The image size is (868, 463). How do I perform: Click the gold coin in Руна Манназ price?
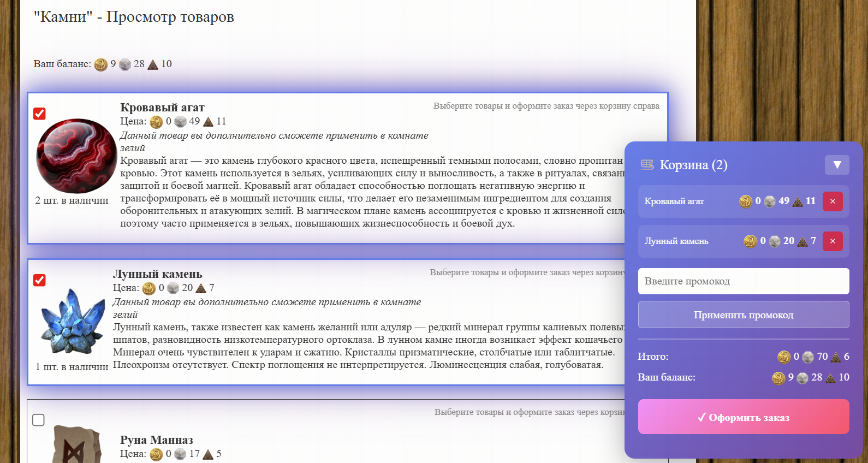157,454
